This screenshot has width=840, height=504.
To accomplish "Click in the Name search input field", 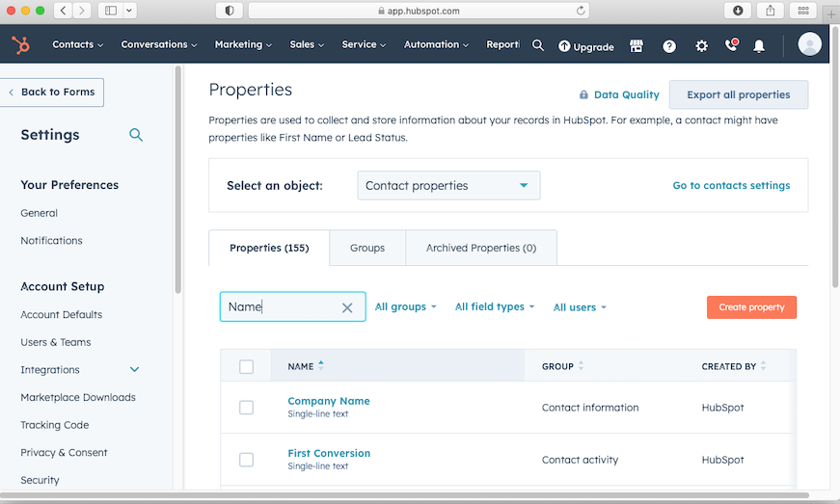I will point(285,306).
